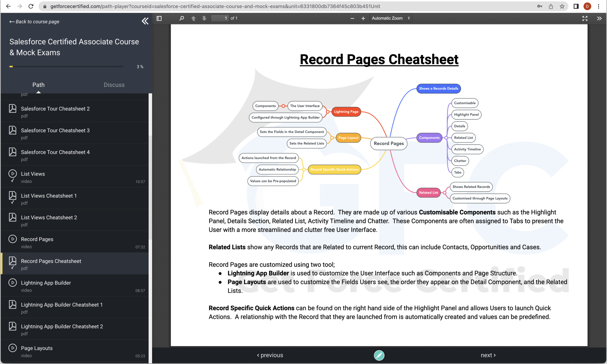Click the previous navigation button
607x364 pixels.
pyautogui.click(x=269, y=355)
